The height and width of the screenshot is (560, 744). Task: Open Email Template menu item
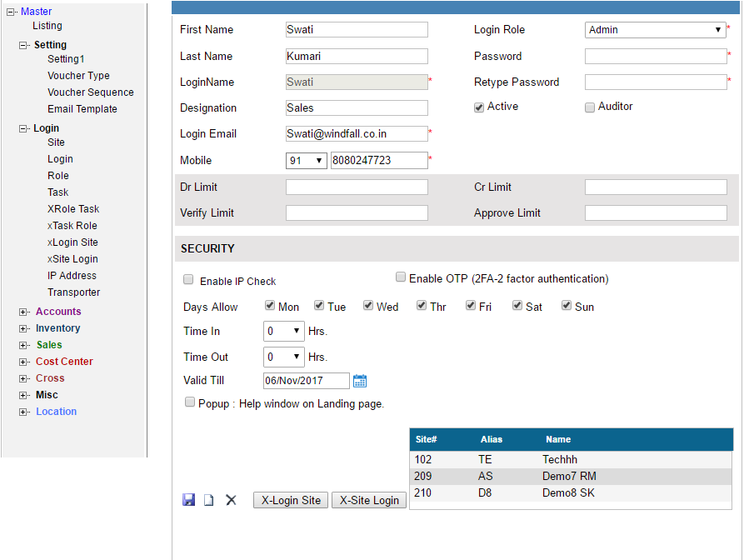[82, 108]
